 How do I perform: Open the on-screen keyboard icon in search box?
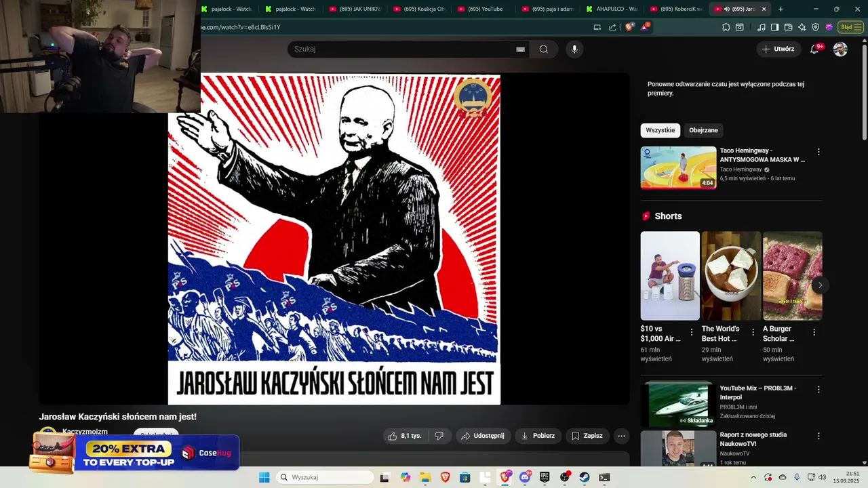tap(520, 49)
